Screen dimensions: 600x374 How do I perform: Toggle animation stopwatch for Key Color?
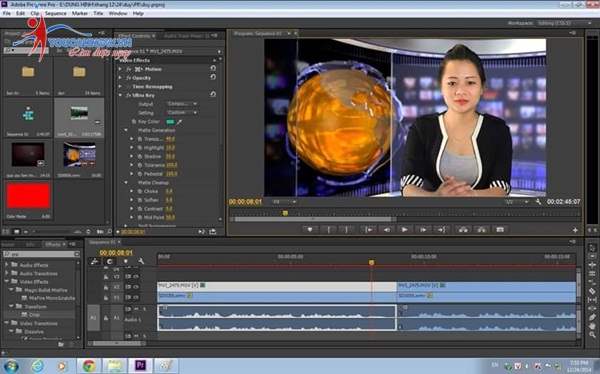[x=134, y=122]
